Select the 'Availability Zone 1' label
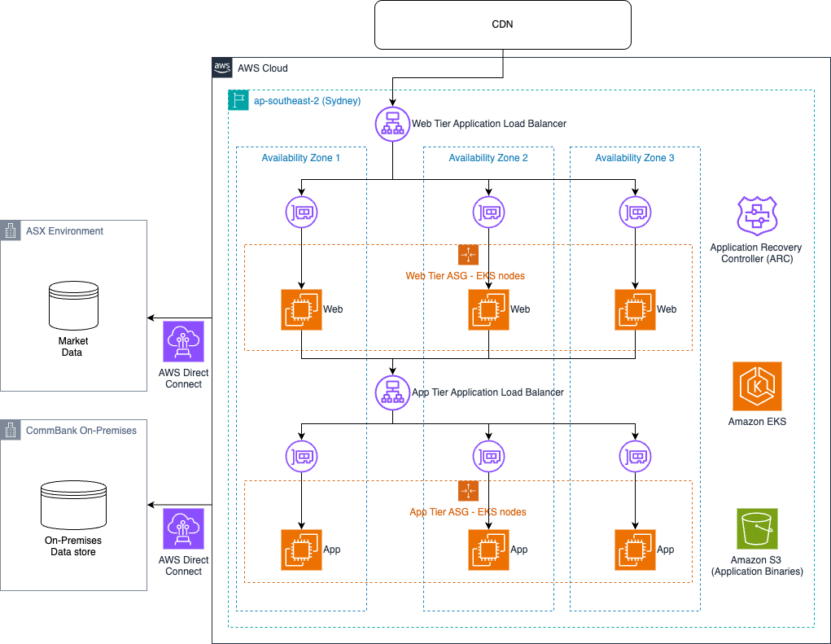The width and height of the screenshot is (831, 644). click(x=301, y=158)
